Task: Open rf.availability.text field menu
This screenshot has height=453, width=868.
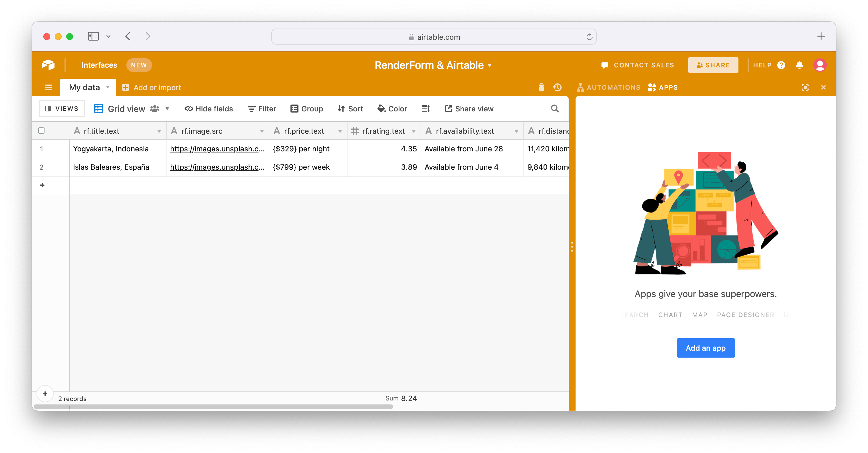Action: [x=516, y=131]
